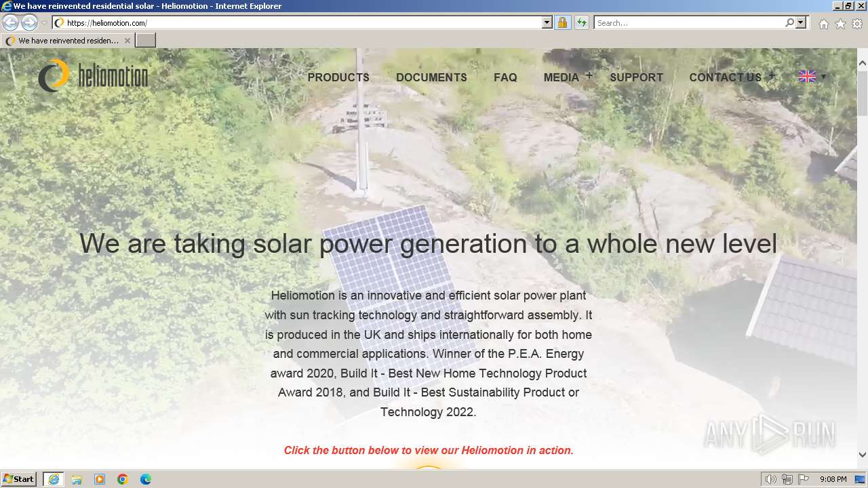Screen dimensions: 868x488
Task: Launch Chrome from the taskbar
Action: 123,479
